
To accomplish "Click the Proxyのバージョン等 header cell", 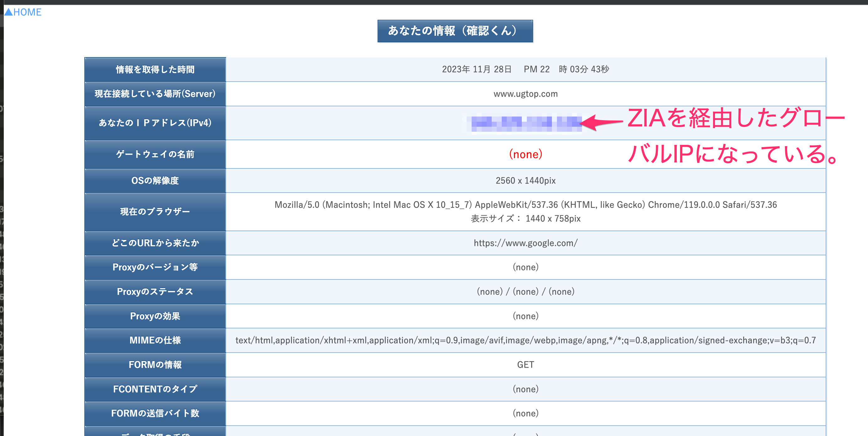I will click(155, 267).
